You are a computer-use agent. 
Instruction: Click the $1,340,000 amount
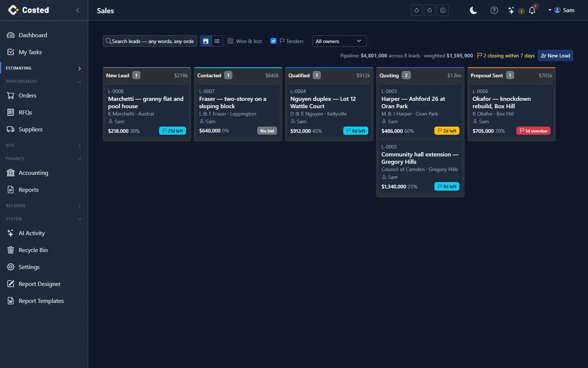click(394, 187)
